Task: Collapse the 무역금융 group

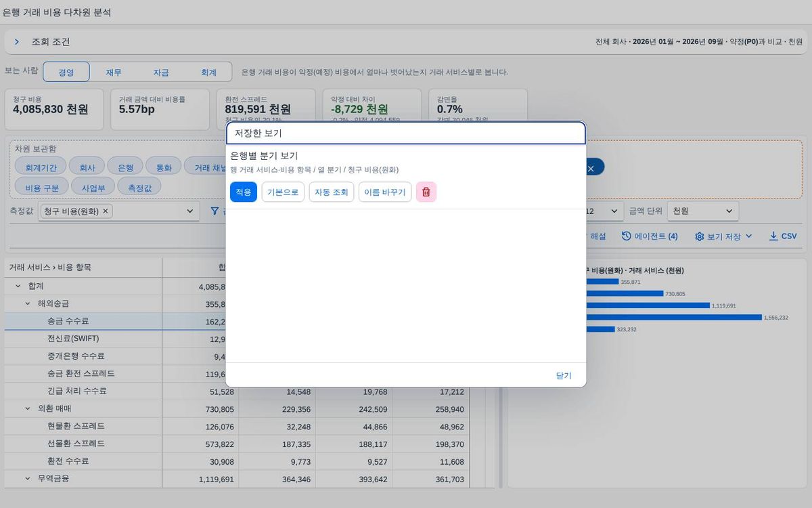Action: (28, 479)
